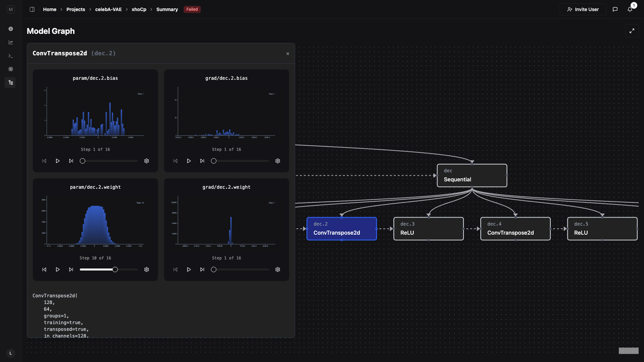The width and height of the screenshot is (644, 362).
Task: Go to Projects breadcrumb
Action: [75, 9]
